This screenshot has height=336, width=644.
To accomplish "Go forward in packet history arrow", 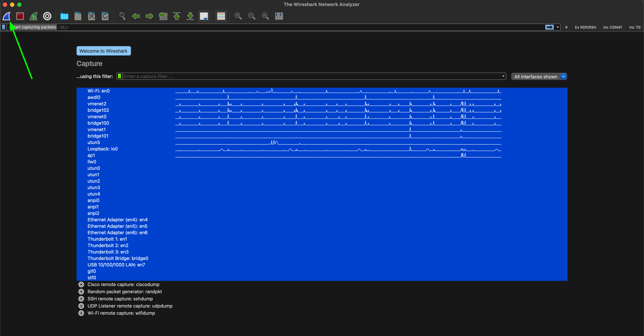I will click(150, 16).
